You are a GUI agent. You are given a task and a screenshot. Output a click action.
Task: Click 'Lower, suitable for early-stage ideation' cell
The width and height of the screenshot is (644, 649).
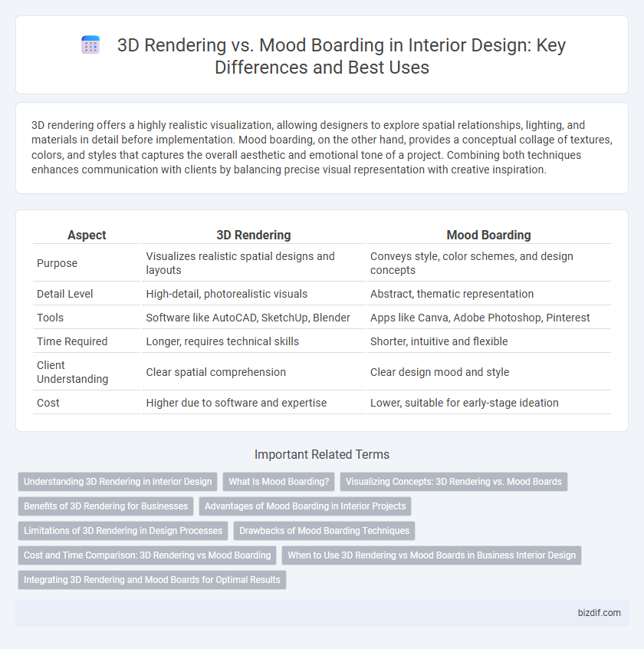point(488,403)
